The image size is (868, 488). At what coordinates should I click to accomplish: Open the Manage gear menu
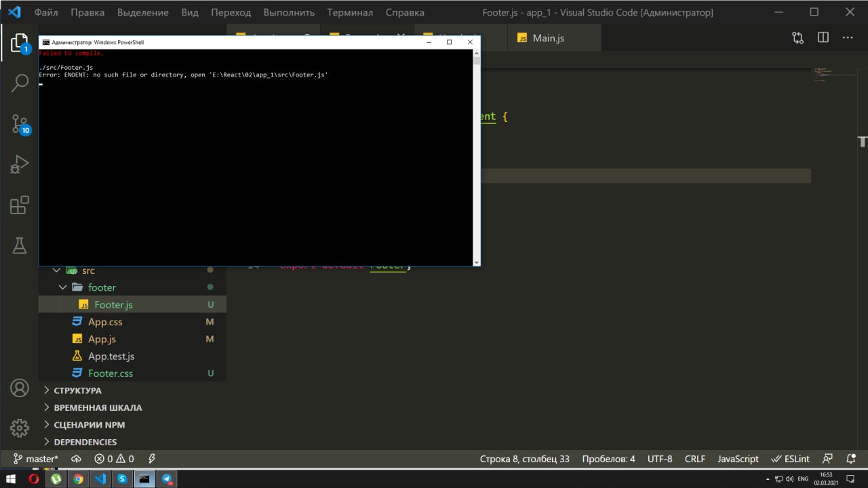pyautogui.click(x=20, y=428)
